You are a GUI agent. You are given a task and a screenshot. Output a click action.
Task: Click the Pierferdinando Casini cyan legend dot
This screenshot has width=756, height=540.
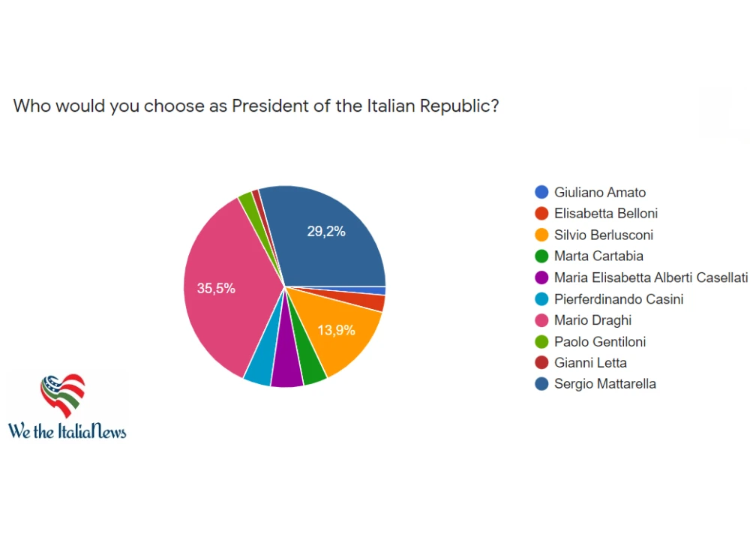click(x=541, y=299)
